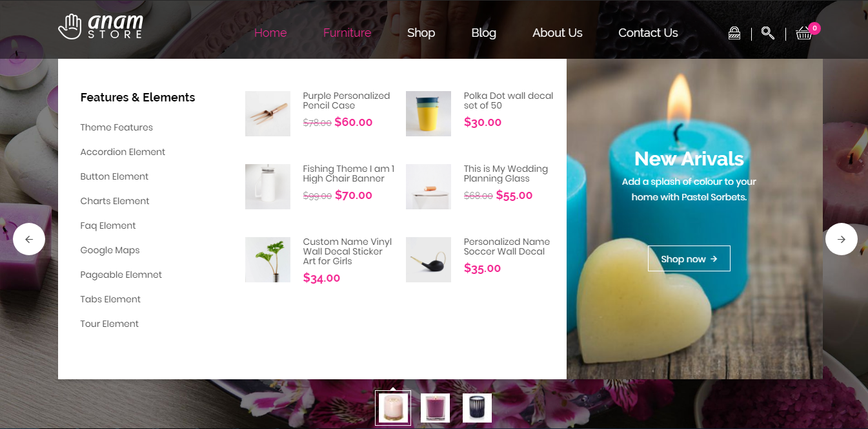Viewport: 868px width, 429px height.
Task: Open the search magnifier icon
Action: 768,33
